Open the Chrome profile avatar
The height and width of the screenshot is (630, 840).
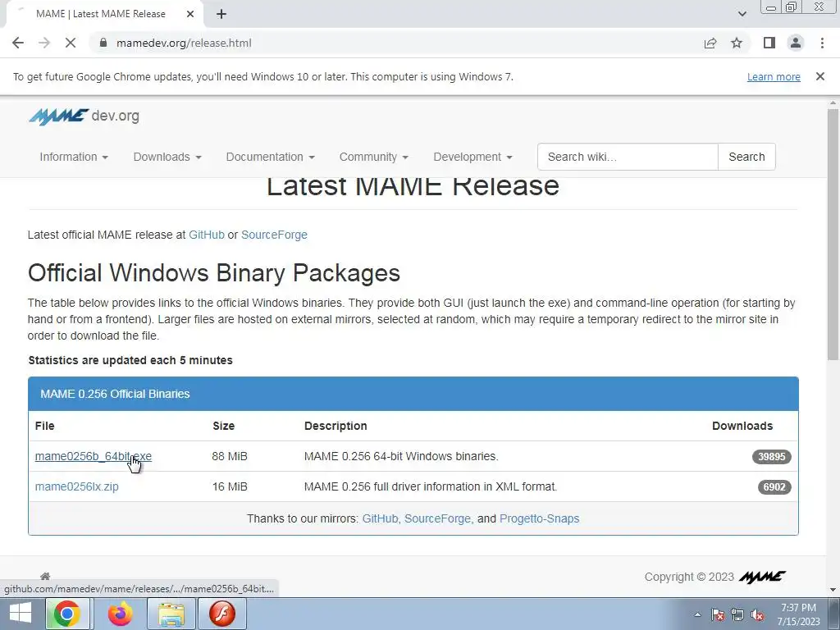796,43
